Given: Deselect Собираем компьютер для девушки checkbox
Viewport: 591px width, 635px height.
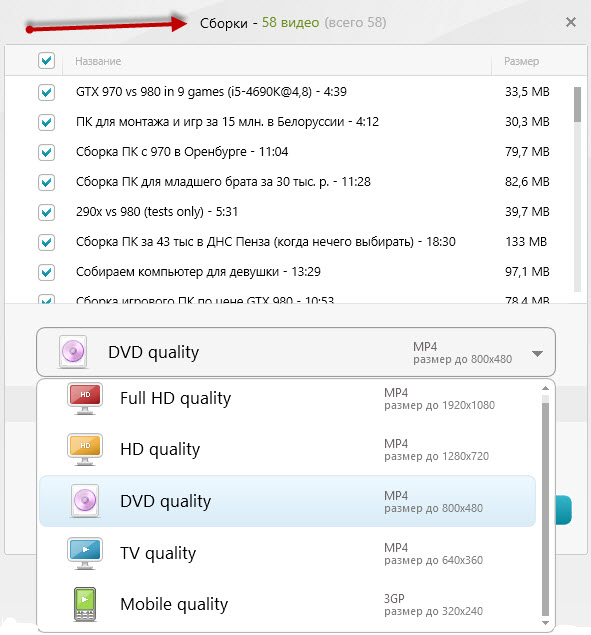Looking at the screenshot, I should pyautogui.click(x=47, y=272).
